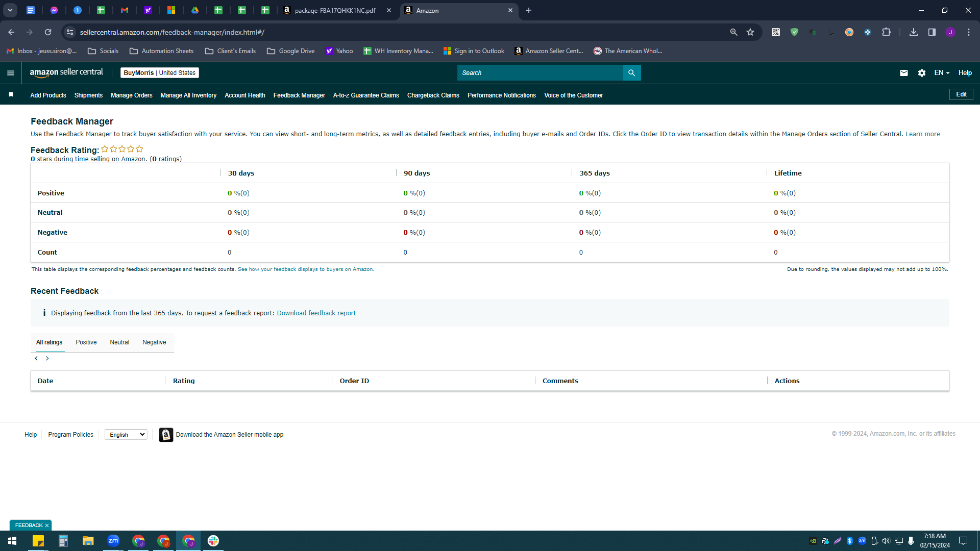The height and width of the screenshot is (551, 980).
Task: Open Manage All Inventory menu item
Action: [188, 95]
